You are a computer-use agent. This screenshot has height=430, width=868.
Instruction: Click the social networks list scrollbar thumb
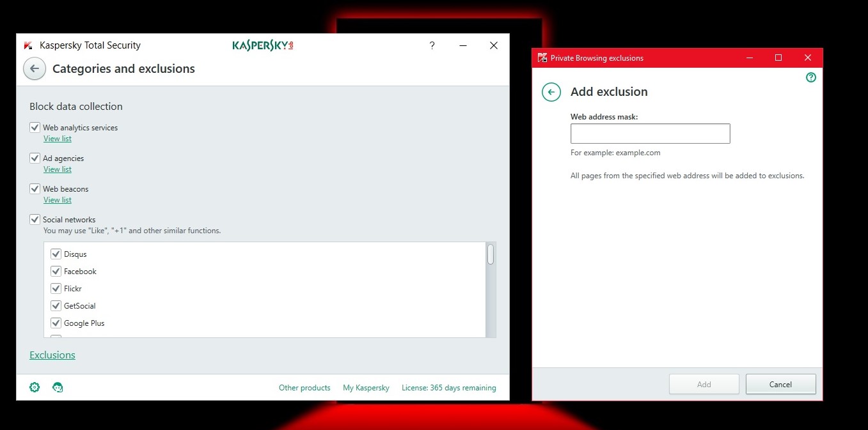point(491,254)
